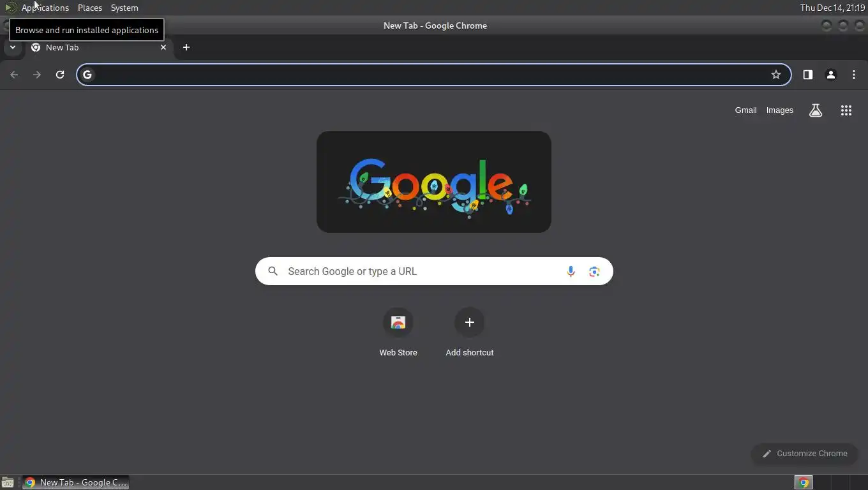Image resolution: width=868 pixels, height=490 pixels.
Task: Open Search Labs flask icon
Action: [816, 110]
